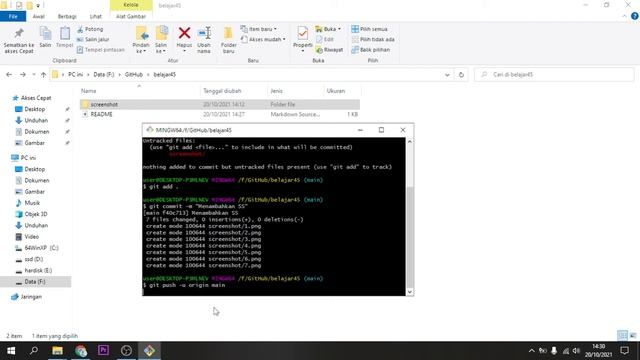Open Objek 3D in navigation pane

click(x=36, y=214)
